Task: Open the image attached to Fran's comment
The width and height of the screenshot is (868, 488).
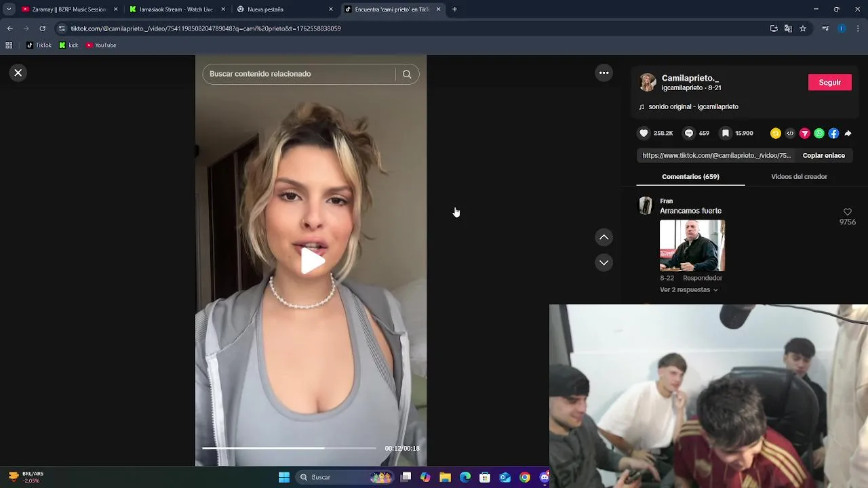Action: (x=692, y=245)
